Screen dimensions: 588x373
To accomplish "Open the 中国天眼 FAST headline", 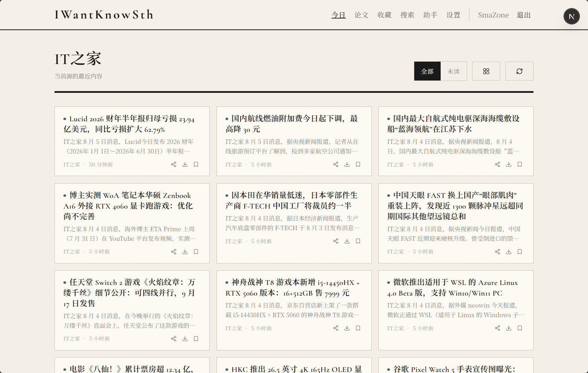I will click(x=455, y=206).
